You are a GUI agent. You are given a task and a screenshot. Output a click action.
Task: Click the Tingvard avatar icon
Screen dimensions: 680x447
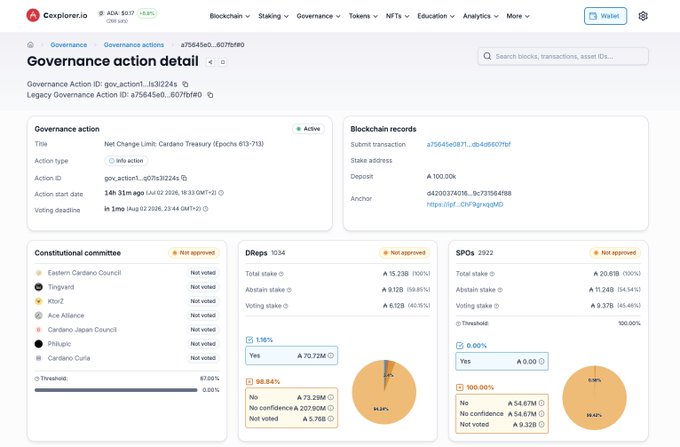click(39, 287)
